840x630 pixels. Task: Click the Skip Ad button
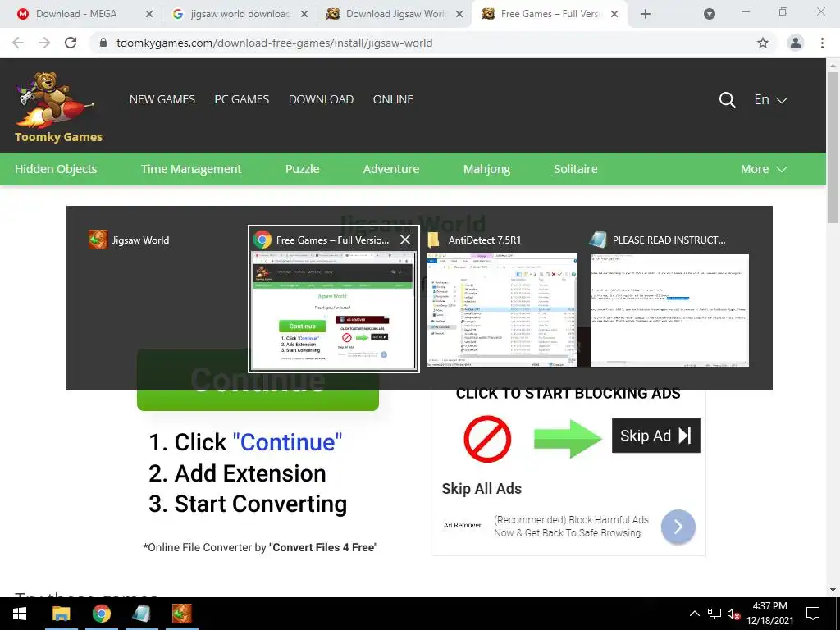pos(655,436)
